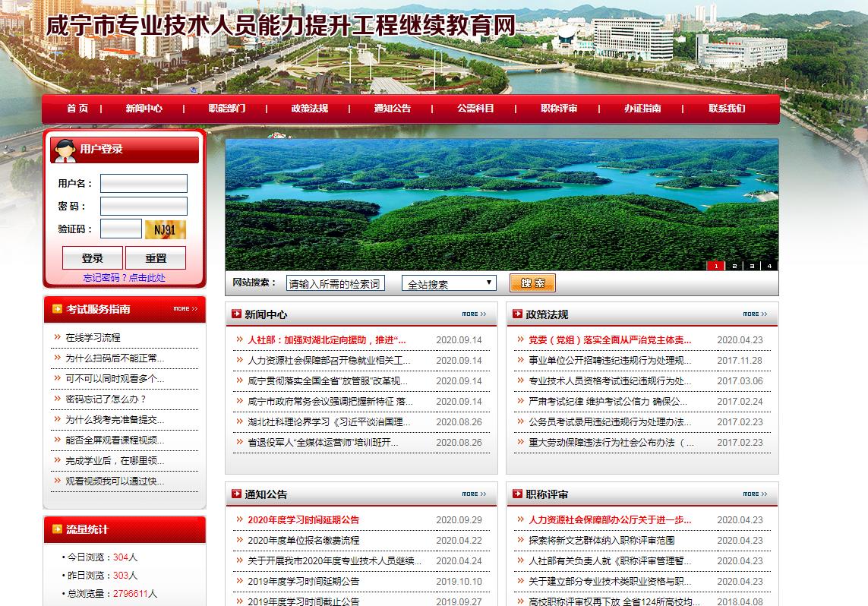The width and height of the screenshot is (868, 606).
Task: Switch banner to slide 3
Action: [x=752, y=266]
